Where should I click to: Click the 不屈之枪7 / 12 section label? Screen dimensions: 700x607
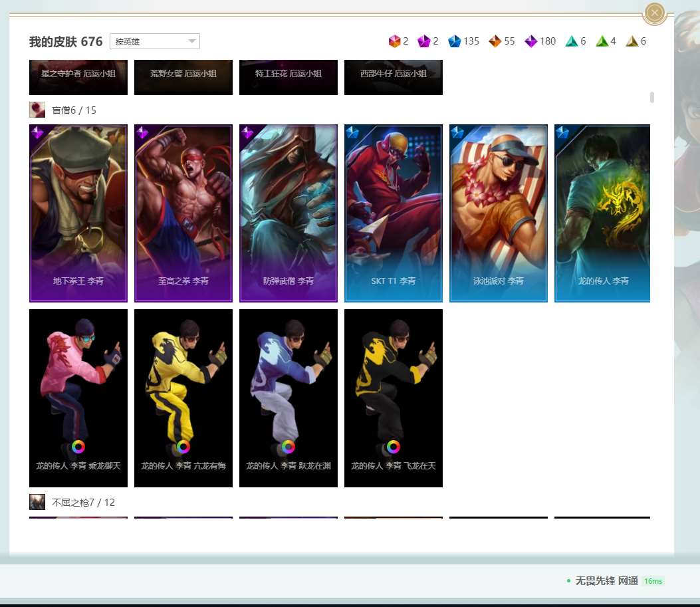coord(84,503)
